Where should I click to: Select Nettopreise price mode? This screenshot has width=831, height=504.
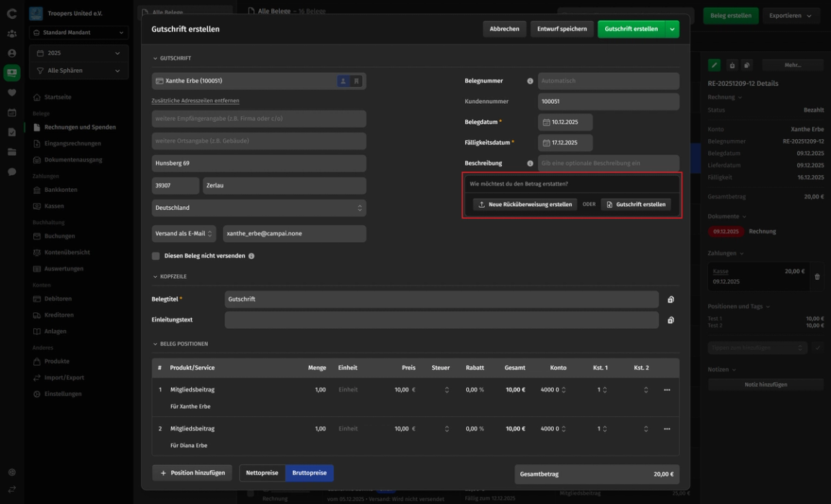(x=262, y=473)
